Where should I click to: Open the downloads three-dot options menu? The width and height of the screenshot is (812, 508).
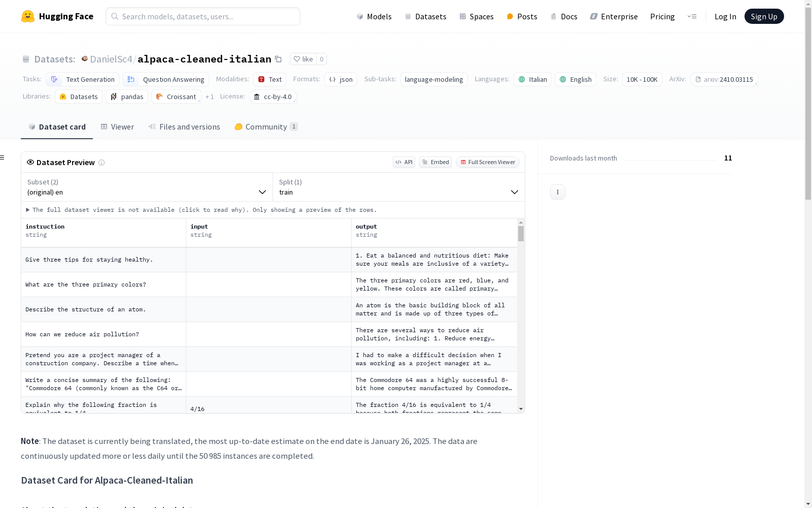558,192
